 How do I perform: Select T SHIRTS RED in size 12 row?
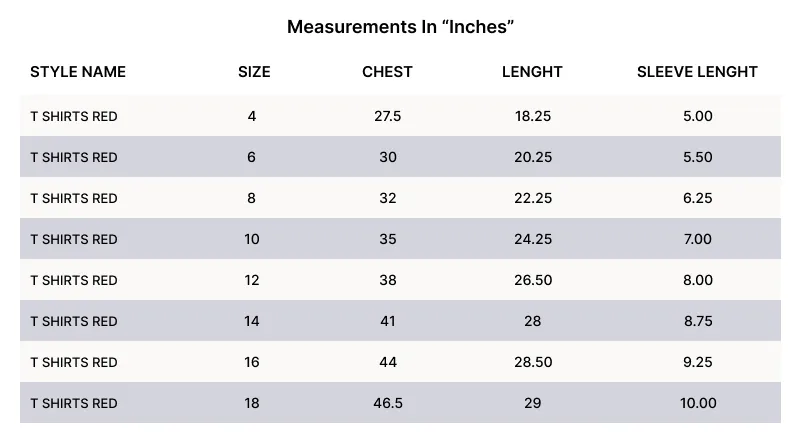pos(74,280)
